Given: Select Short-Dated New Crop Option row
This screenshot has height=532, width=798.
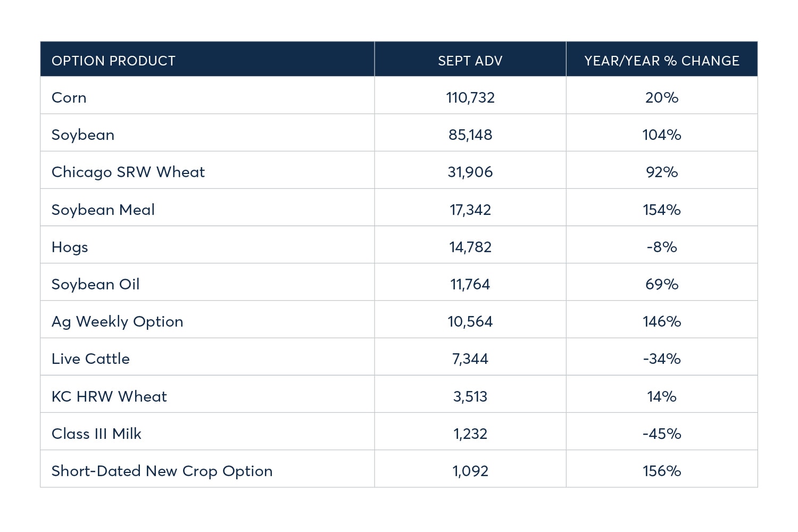Looking at the screenshot, I should [162, 471].
